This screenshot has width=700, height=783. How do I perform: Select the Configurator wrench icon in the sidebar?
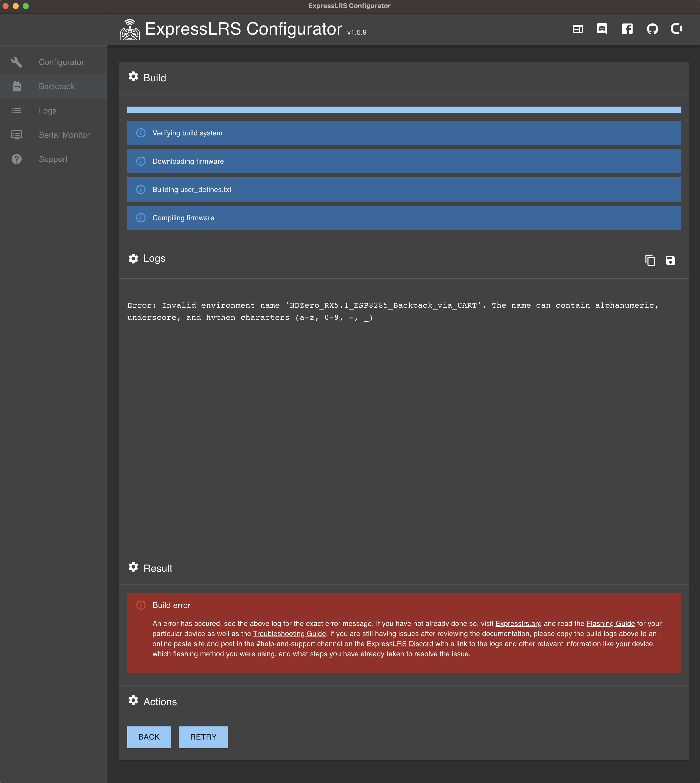[16, 62]
